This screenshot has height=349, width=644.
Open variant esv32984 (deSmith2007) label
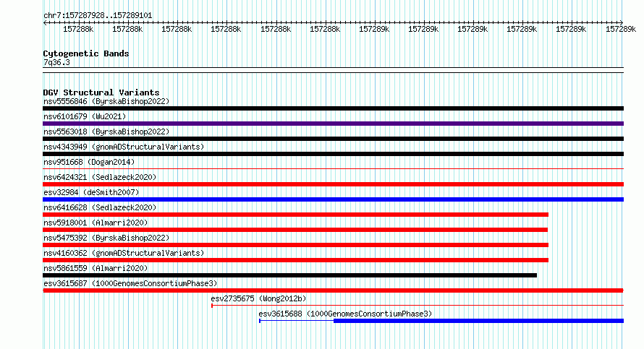click(x=91, y=192)
